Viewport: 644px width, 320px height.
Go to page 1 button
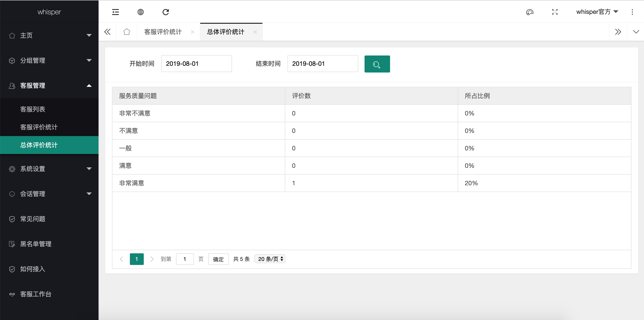pyautogui.click(x=137, y=259)
